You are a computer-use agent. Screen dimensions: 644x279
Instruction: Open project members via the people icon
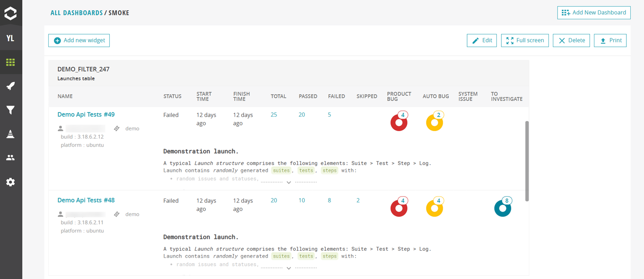[x=11, y=158]
